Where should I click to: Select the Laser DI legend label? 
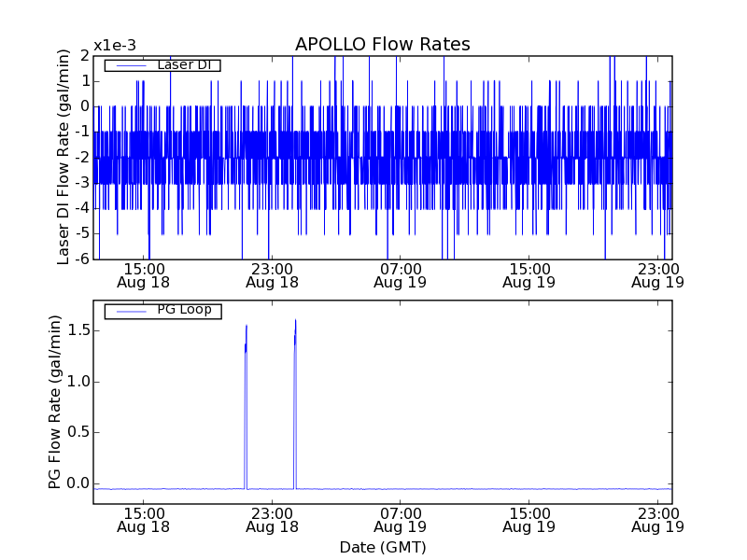pyautogui.click(x=188, y=64)
